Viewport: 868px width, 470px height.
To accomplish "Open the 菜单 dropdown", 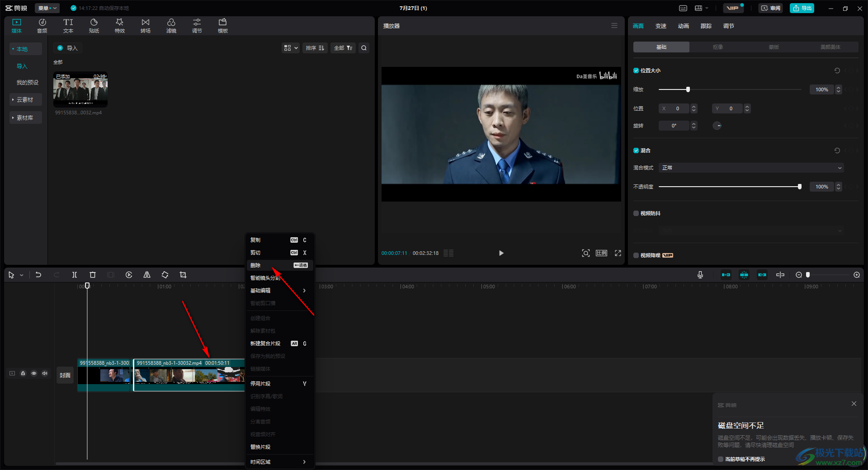I will pos(47,8).
